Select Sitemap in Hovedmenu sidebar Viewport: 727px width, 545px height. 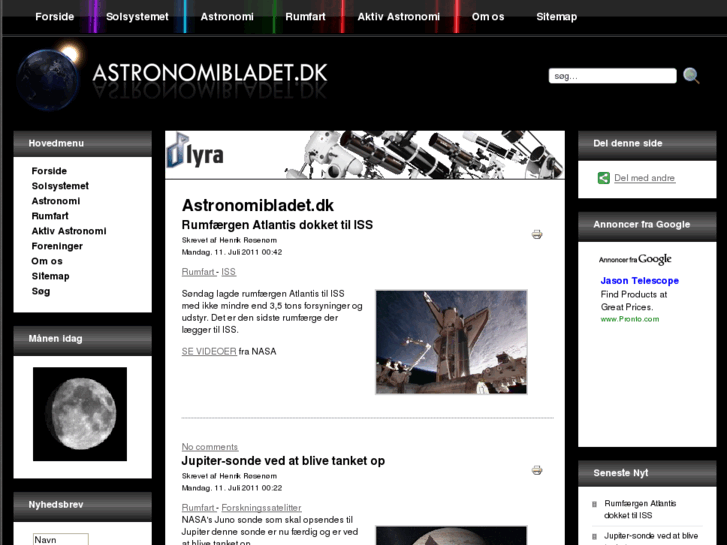click(x=51, y=276)
